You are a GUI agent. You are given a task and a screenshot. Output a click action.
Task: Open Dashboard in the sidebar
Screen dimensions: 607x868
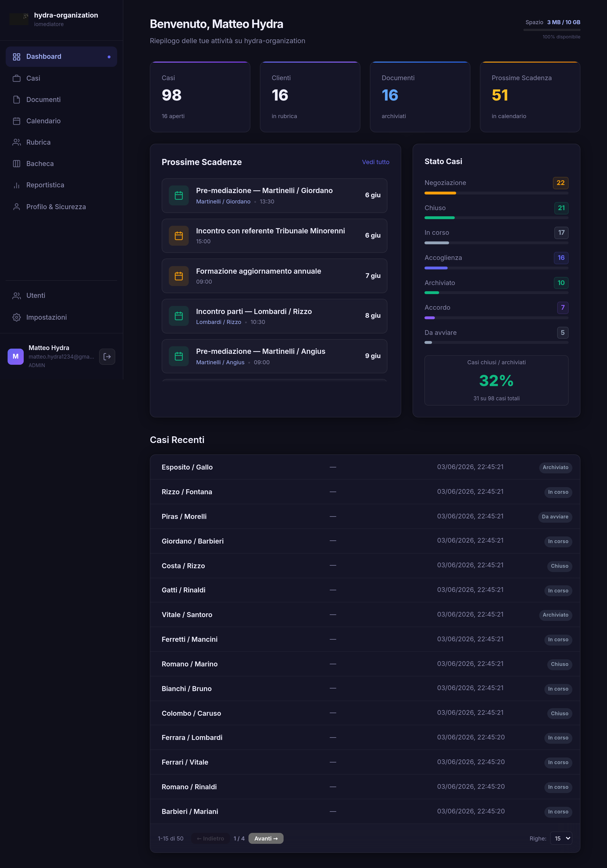(x=61, y=57)
